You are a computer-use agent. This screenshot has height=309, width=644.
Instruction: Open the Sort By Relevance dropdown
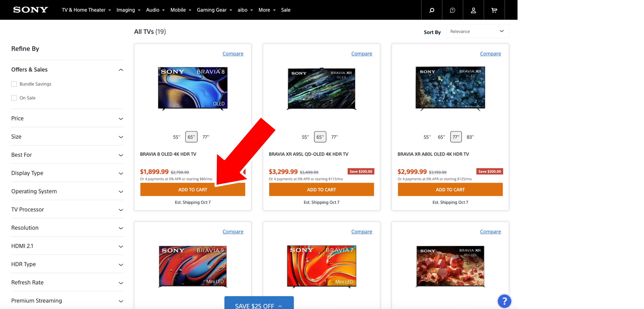click(478, 31)
